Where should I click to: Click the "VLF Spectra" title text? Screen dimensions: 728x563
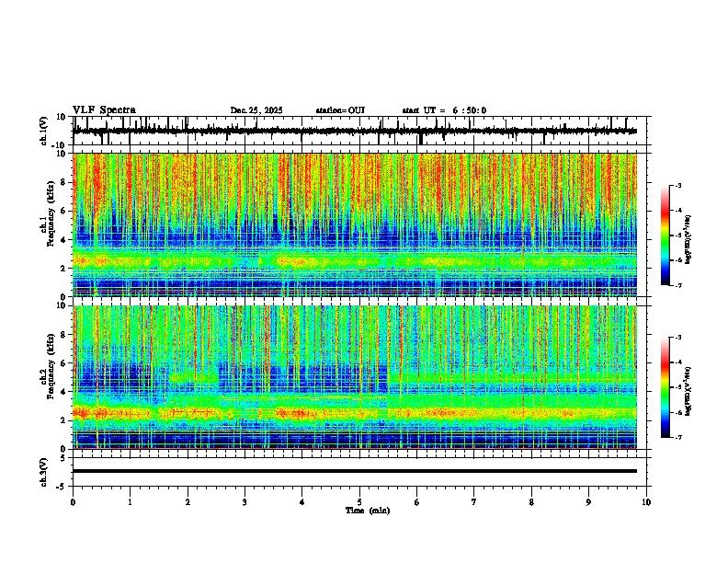point(104,110)
